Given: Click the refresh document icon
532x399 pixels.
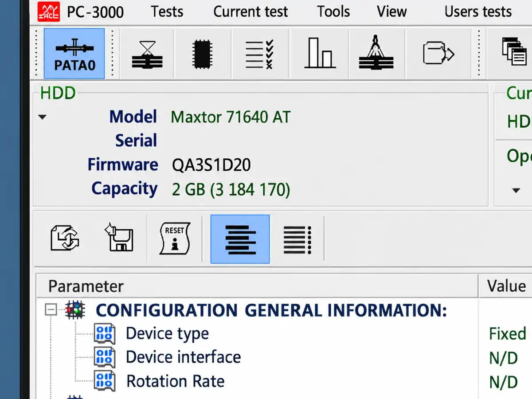Looking at the screenshot, I should 65,239.
